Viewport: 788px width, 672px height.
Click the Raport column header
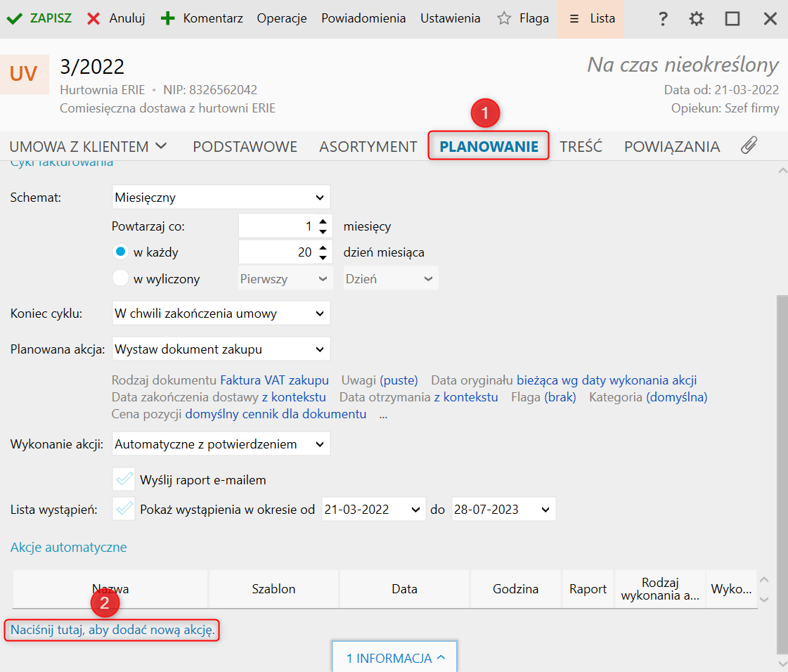(x=588, y=589)
